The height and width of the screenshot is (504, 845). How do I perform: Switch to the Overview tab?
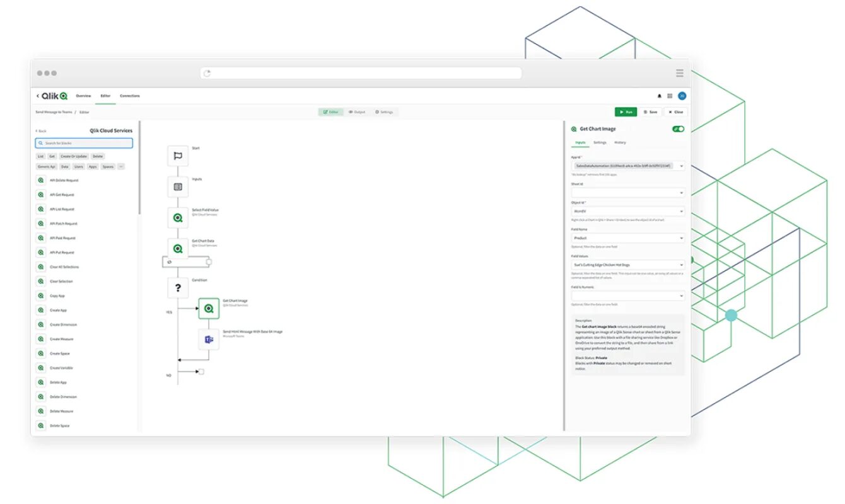click(83, 96)
